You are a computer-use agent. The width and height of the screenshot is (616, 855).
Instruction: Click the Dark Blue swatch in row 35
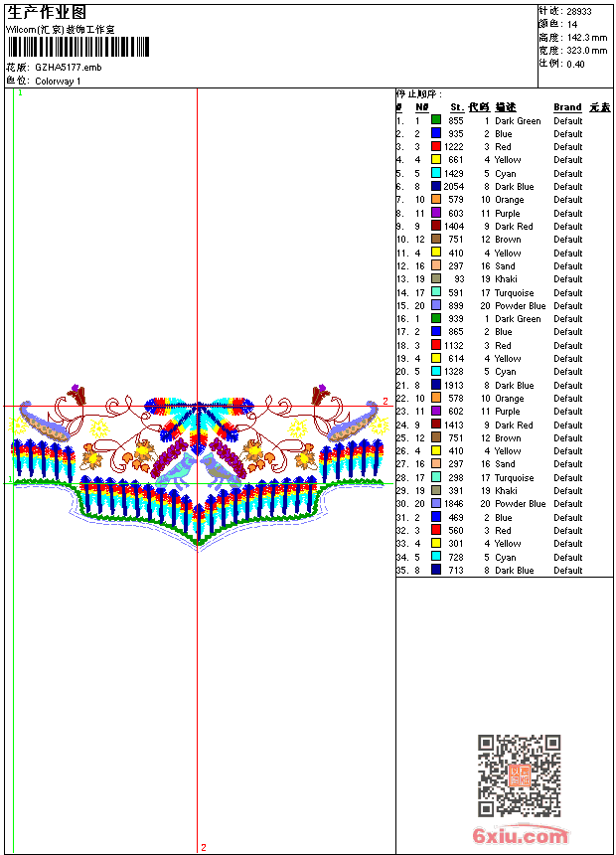tap(436, 570)
